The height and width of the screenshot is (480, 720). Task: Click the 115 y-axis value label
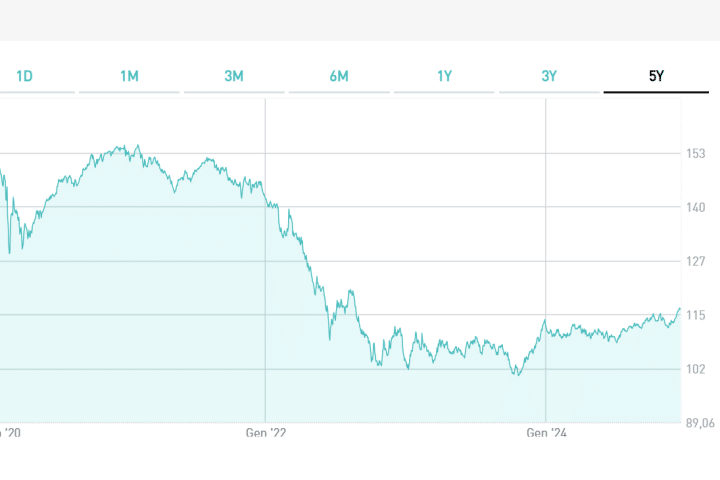tap(696, 316)
